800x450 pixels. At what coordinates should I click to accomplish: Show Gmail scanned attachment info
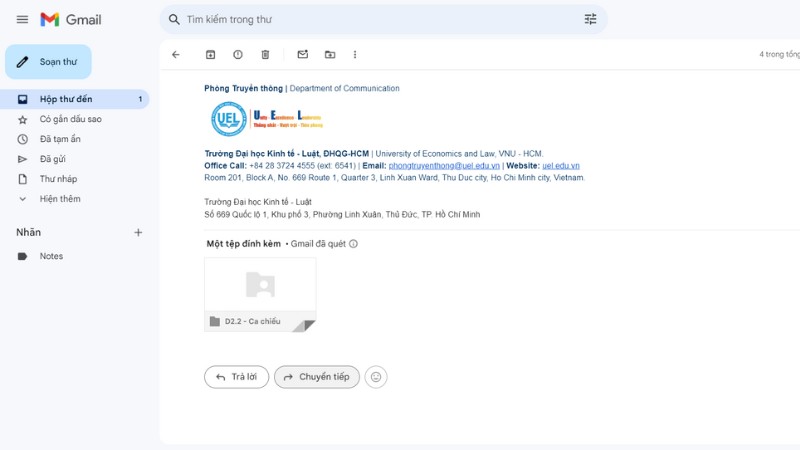click(x=353, y=244)
